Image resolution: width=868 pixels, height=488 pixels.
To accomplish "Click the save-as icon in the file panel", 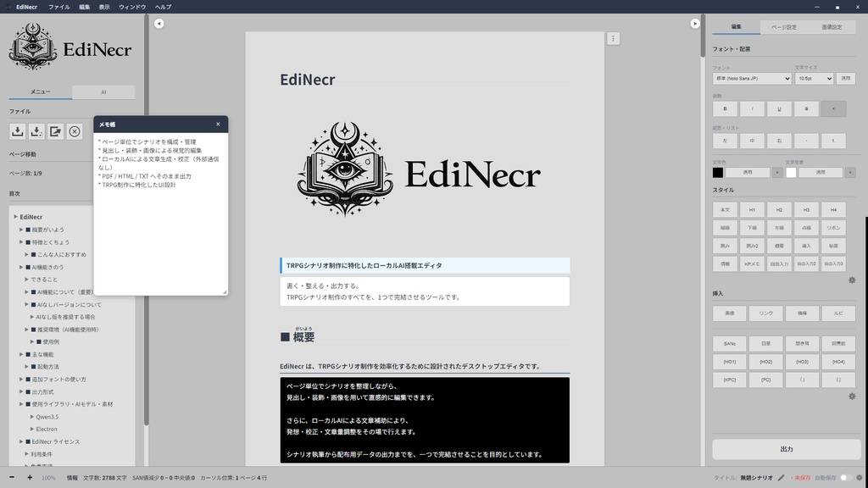I will (x=36, y=131).
